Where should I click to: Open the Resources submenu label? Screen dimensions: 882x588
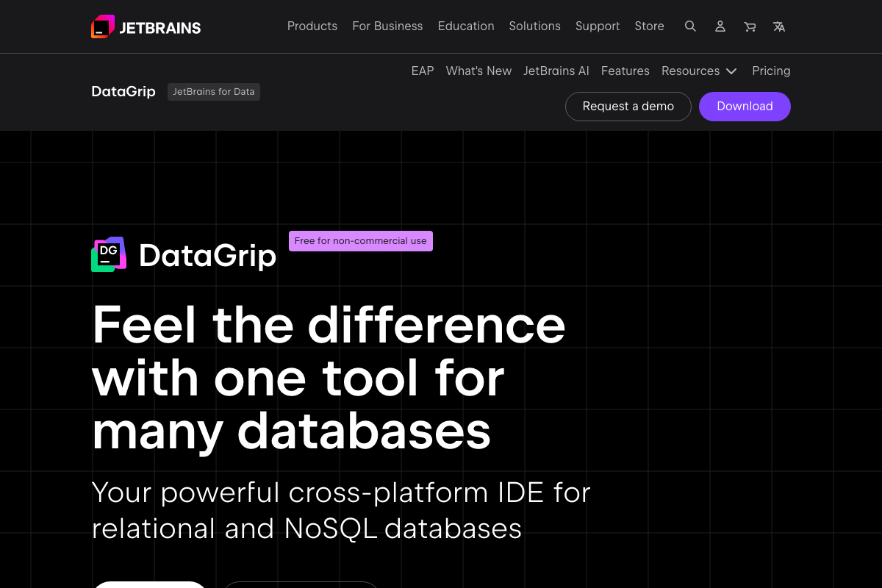(690, 71)
